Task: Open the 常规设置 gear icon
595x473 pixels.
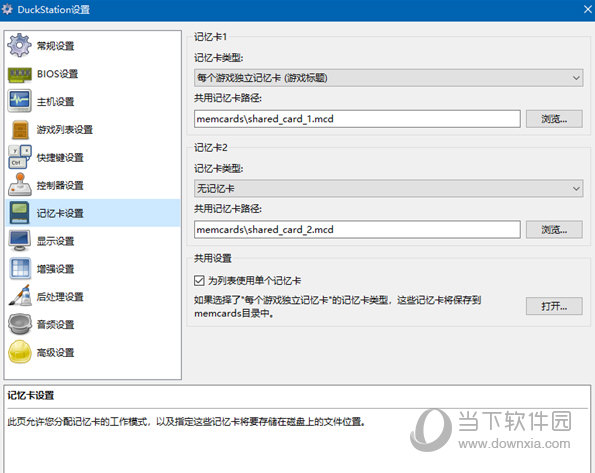Action: [x=19, y=46]
